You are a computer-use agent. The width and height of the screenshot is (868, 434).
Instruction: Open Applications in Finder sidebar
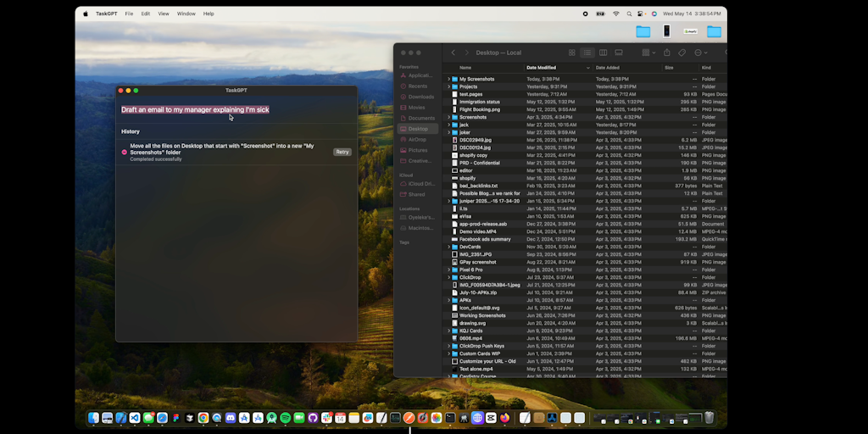pos(417,75)
